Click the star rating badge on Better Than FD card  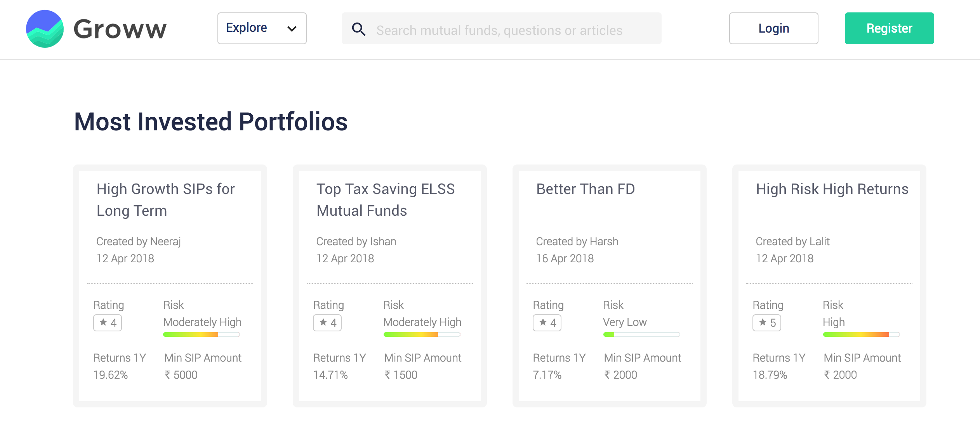pos(547,322)
